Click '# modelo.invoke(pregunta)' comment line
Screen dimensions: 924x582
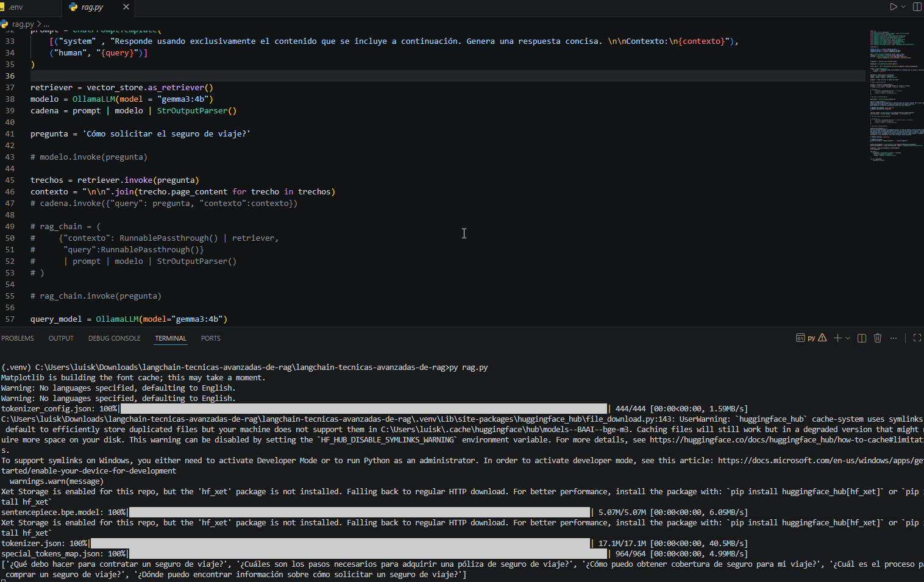tap(89, 157)
